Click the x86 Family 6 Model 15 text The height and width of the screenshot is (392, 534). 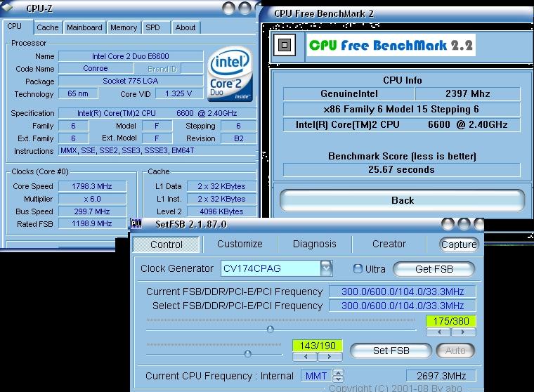pos(401,109)
